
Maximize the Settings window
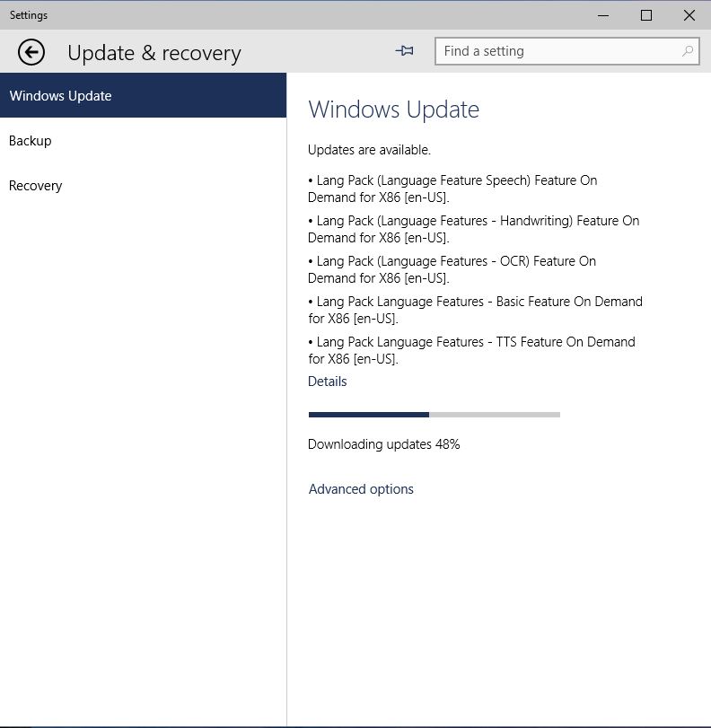[x=646, y=15]
